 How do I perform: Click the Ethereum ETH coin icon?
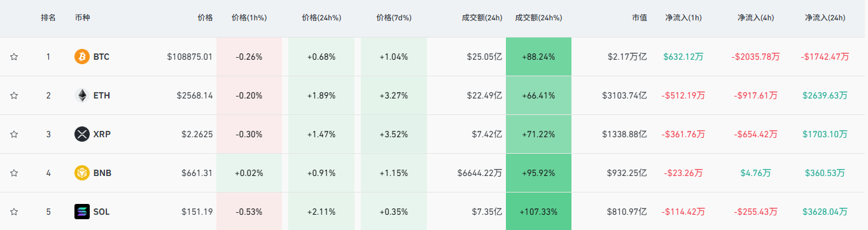point(82,95)
